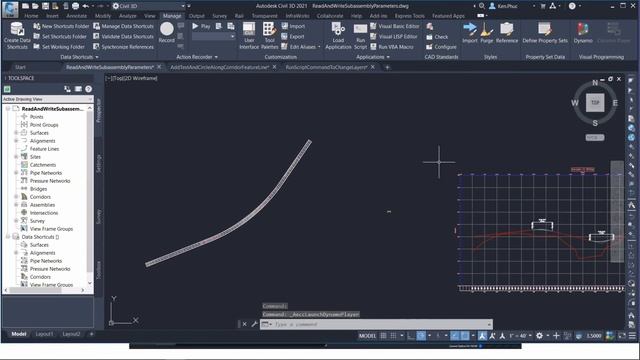Click New Shortcuts Folder
The height and width of the screenshot is (360, 640).
(x=61, y=26)
